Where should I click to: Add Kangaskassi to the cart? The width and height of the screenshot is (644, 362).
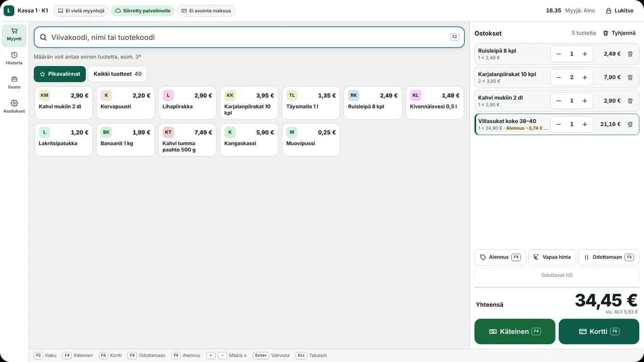pos(249,140)
